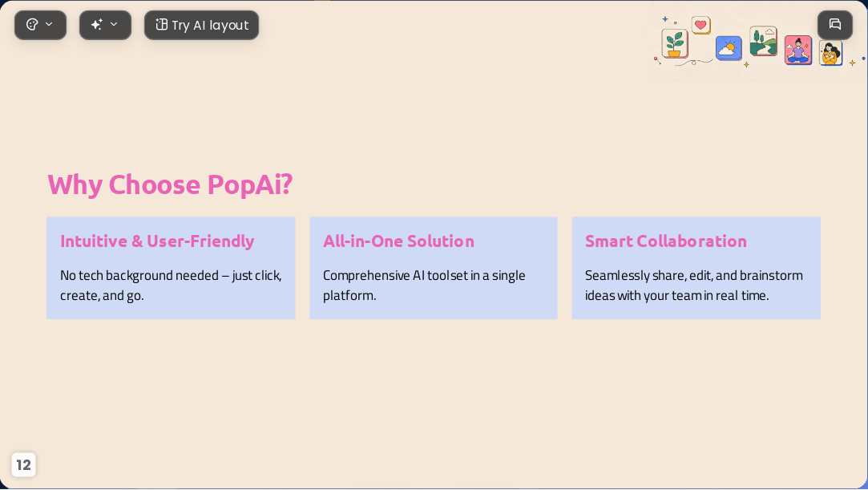Select the meditating person illustration

[797, 51]
